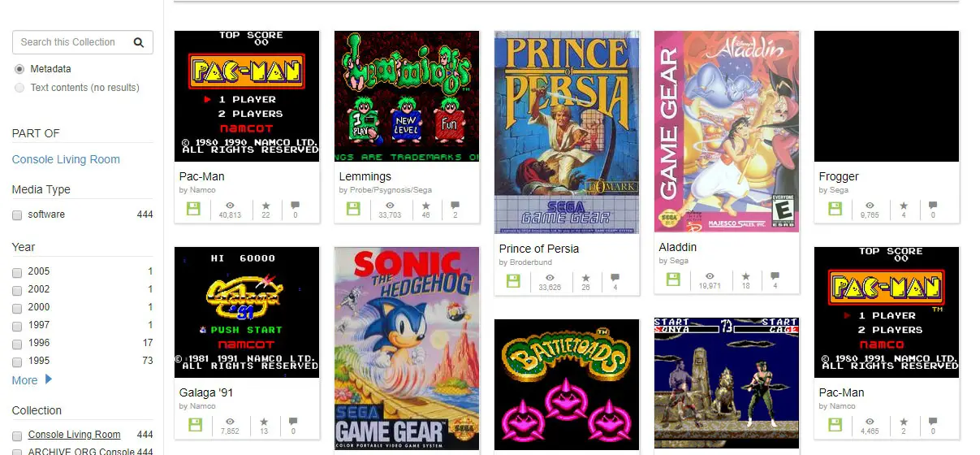Click the favorites star icon on Galaga '91
Image resolution: width=980 pixels, height=455 pixels.
tap(264, 422)
